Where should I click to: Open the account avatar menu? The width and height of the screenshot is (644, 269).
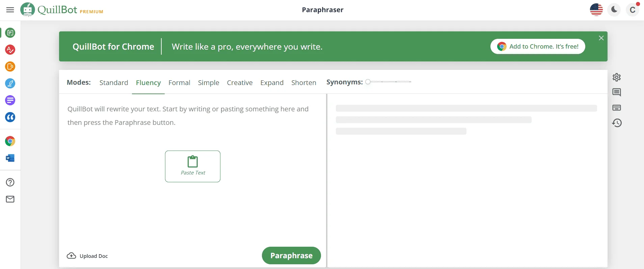[633, 10]
